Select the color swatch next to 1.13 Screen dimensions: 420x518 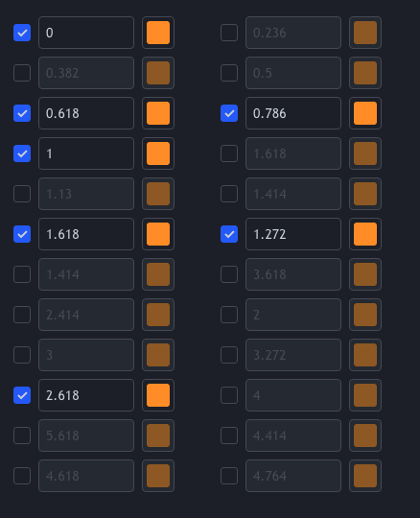(x=158, y=194)
